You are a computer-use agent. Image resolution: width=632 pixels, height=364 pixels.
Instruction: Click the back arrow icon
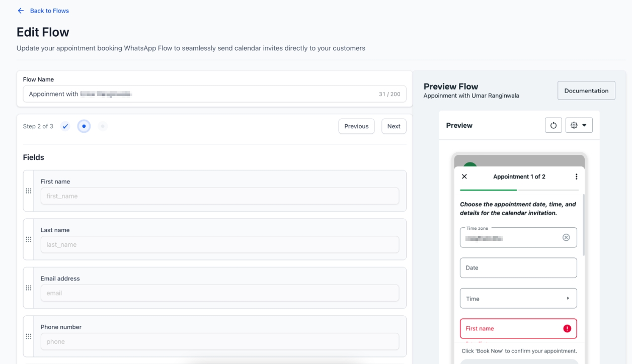click(x=21, y=11)
